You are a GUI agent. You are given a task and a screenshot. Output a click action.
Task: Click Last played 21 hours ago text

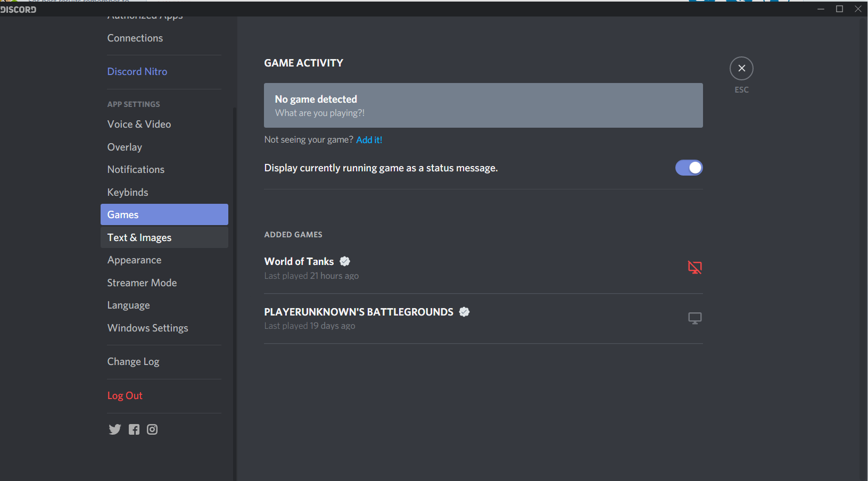click(x=311, y=276)
